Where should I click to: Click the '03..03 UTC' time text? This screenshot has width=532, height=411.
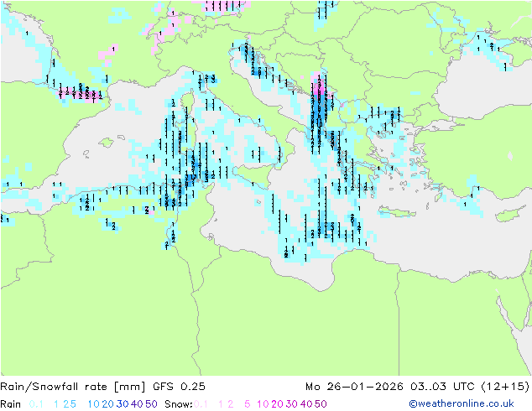pyautogui.click(x=442, y=387)
